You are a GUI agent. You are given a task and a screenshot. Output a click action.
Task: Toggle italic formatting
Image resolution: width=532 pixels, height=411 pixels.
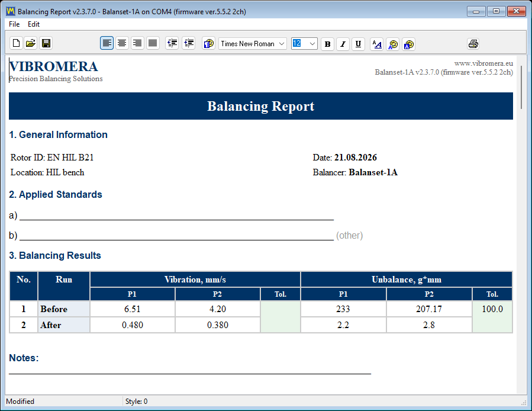coord(343,44)
